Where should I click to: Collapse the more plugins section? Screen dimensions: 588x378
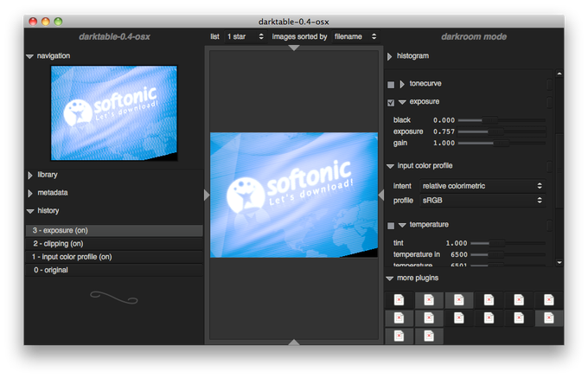390,279
